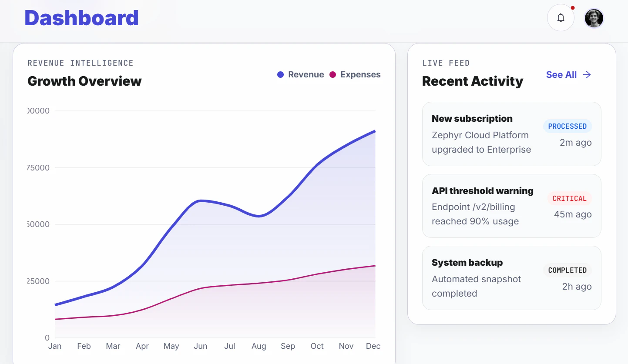Click the Oct label on the chart axis
Image resolution: width=628 pixels, height=364 pixels.
317,346
